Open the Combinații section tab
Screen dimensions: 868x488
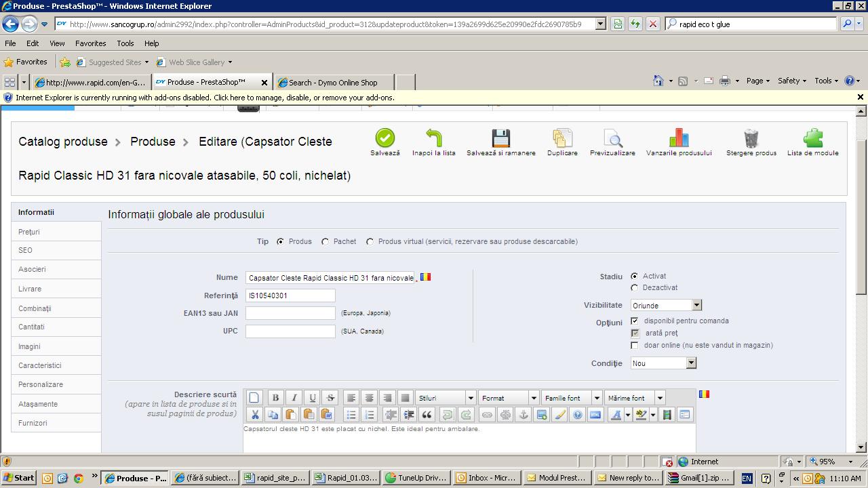(x=56, y=308)
